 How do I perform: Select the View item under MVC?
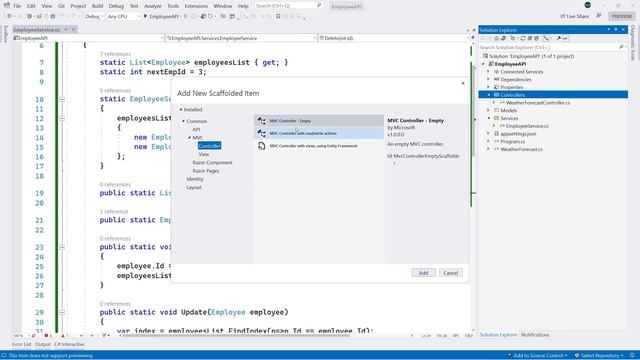click(204, 154)
